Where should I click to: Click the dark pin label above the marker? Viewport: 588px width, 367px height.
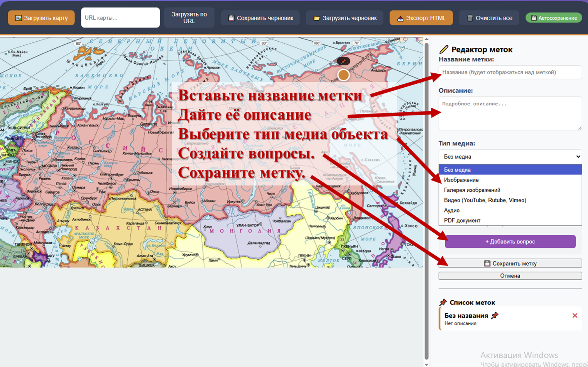click(343, 61)
